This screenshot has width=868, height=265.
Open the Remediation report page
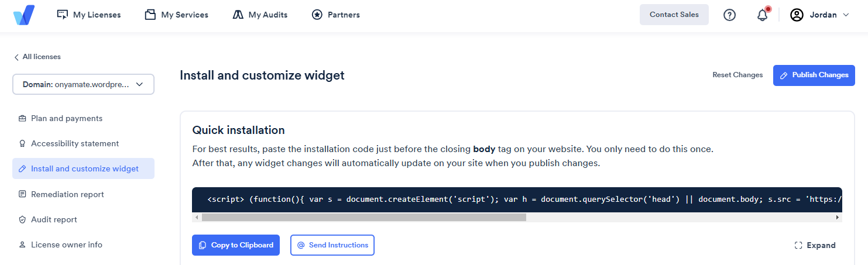pyautogui.click(x=67, y=194)
